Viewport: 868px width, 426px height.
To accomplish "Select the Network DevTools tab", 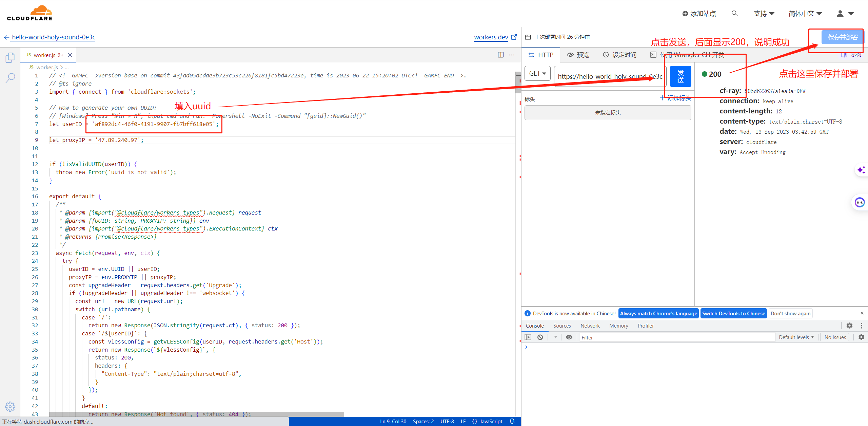I will coord(590,326).
